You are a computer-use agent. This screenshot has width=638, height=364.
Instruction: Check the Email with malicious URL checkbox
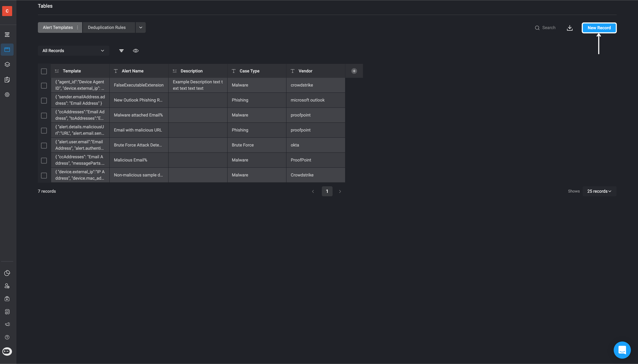[44, 130]
